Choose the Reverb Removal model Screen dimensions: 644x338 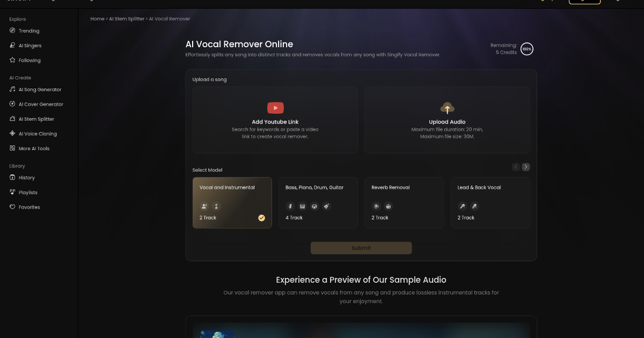point(404,203)
